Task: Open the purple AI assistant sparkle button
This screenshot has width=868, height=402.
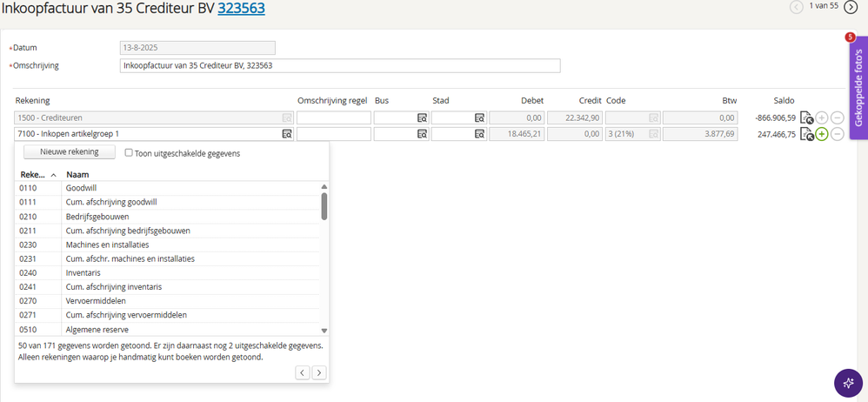Action: (848, 383)
